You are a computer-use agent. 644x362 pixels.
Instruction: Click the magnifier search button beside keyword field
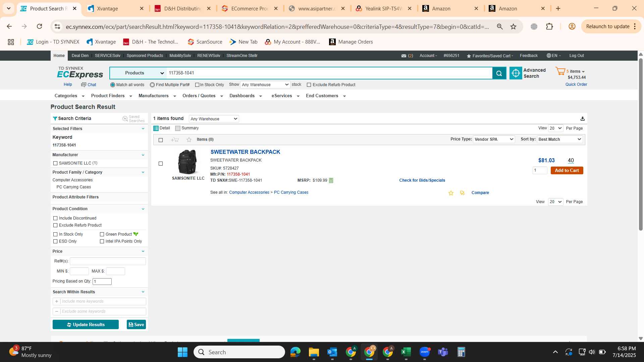pyautogui.click(x=499, y=73)
